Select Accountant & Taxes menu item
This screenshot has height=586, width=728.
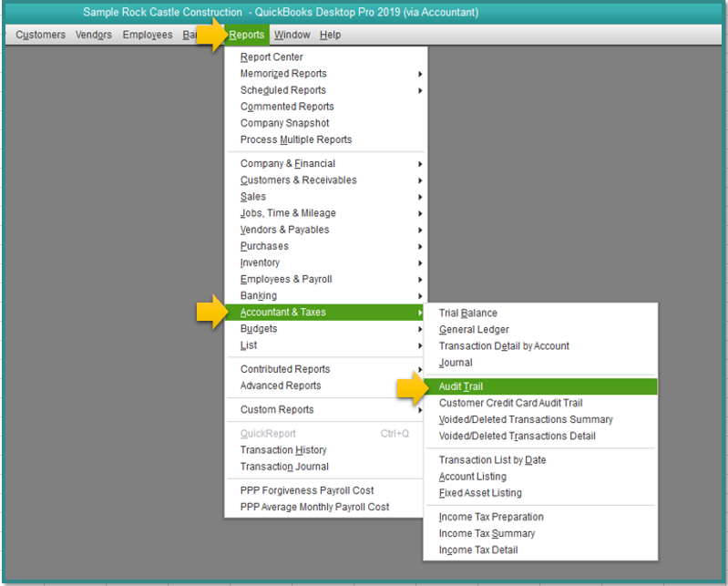click(x=325, y=313)
